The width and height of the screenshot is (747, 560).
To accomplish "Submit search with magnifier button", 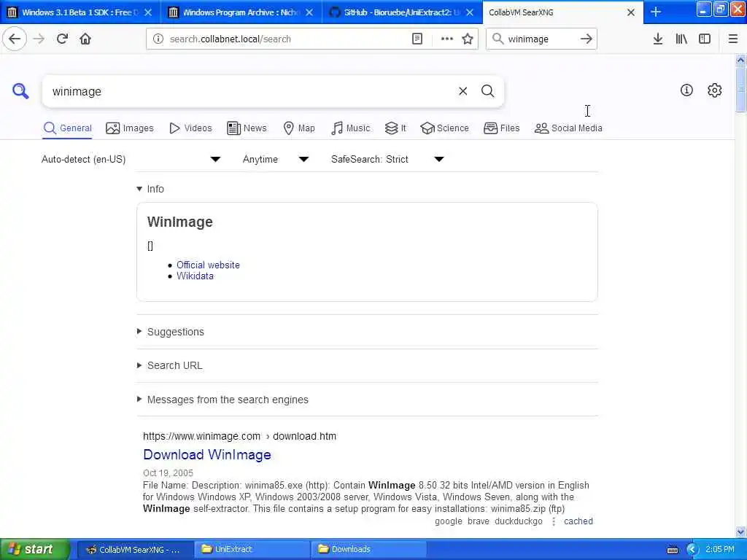I will coord(487,91).
